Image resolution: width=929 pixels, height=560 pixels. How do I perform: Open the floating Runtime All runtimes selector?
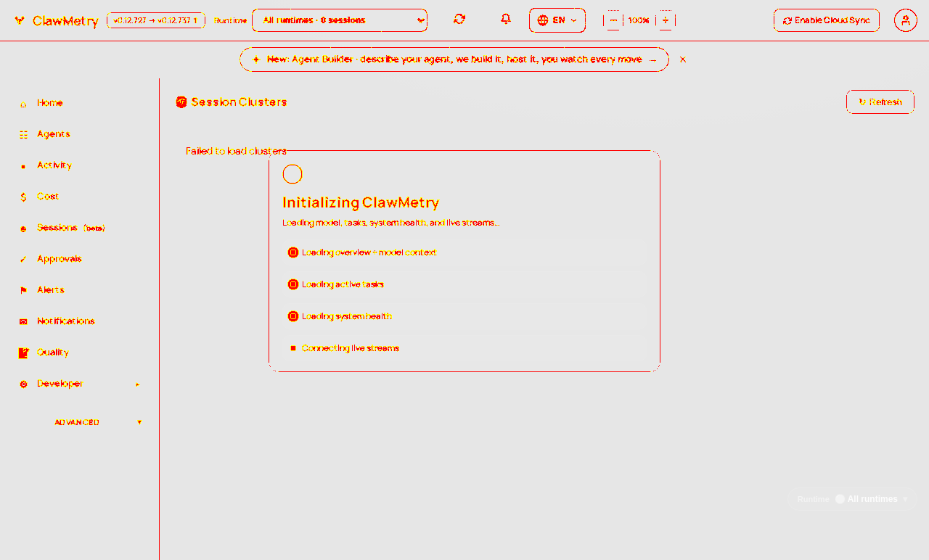coord(852,499)
